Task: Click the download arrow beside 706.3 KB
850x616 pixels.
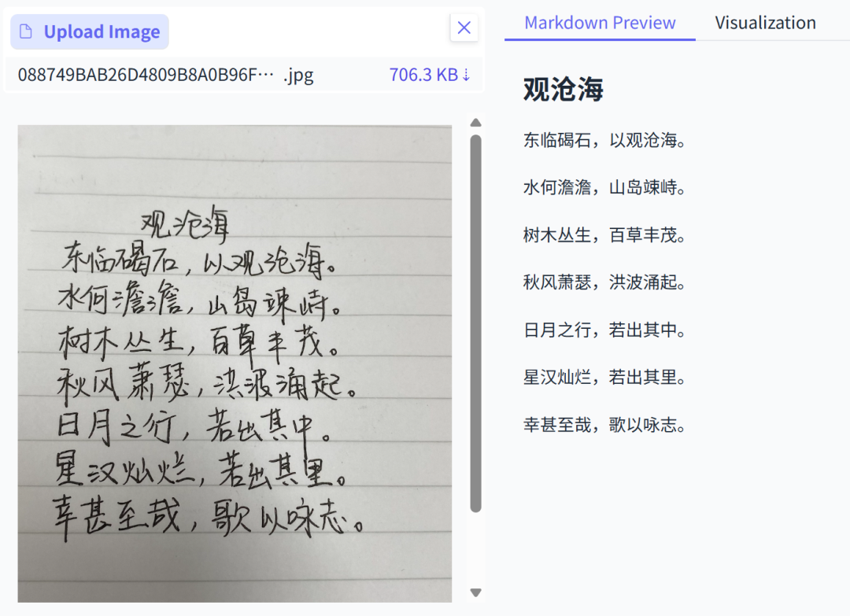Action: (466, 75)
